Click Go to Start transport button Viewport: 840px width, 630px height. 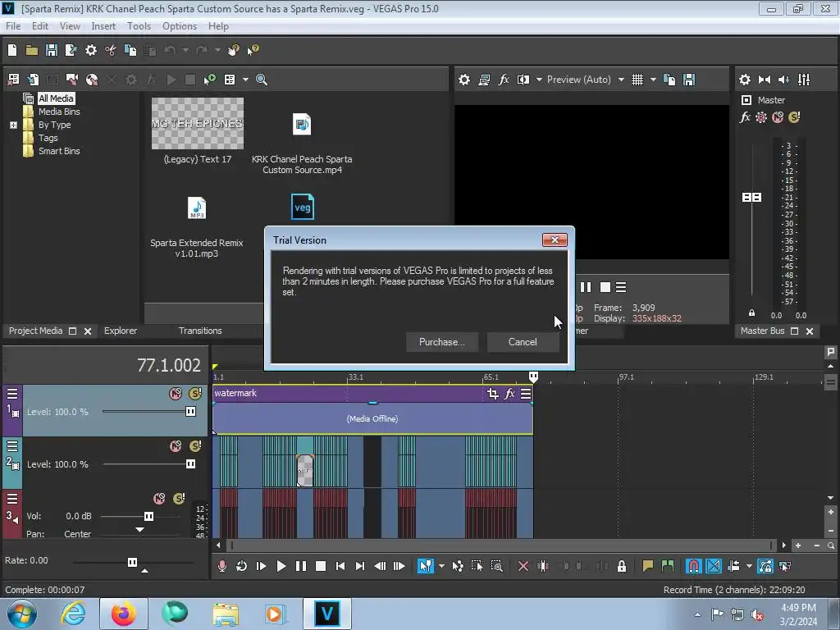click(340, 566)
